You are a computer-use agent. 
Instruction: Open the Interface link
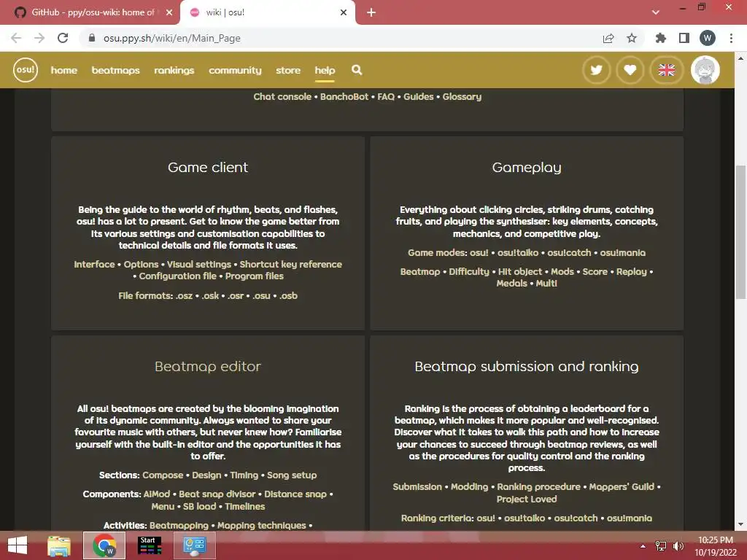94,264
